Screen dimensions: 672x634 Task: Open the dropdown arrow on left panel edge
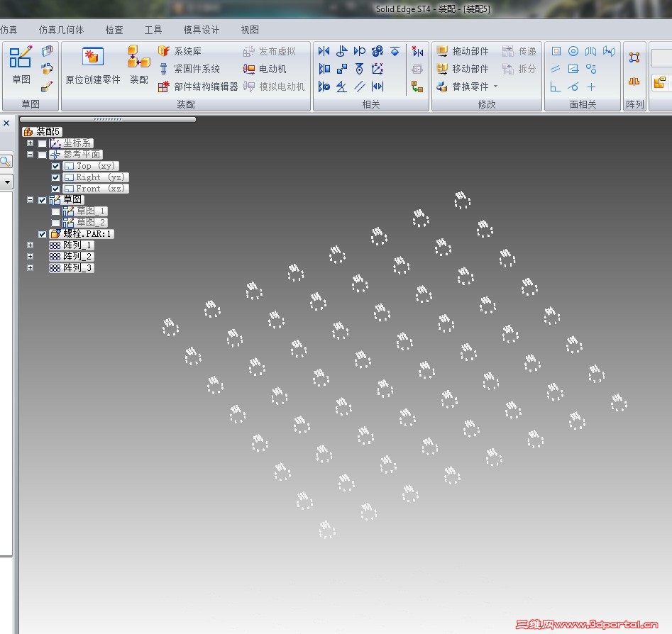tap(6, 182)
